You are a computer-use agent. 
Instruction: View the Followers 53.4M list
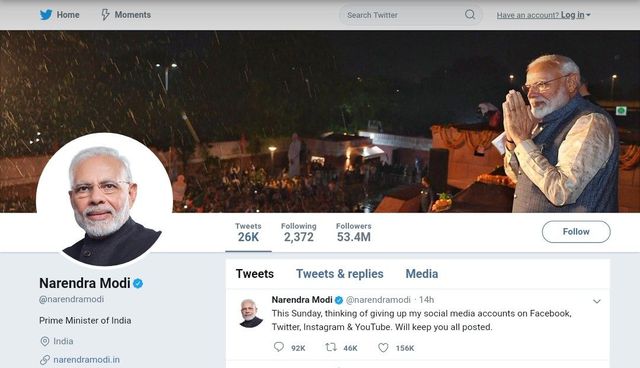[353, 233]
